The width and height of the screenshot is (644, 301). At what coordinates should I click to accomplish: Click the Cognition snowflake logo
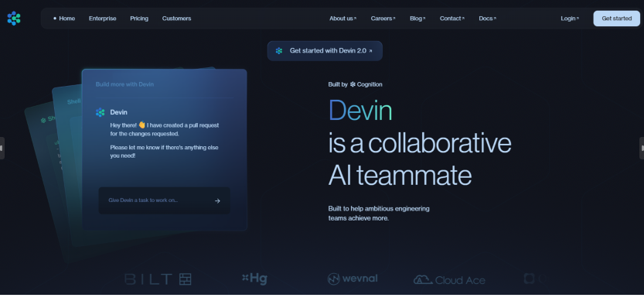click(353, 84)
